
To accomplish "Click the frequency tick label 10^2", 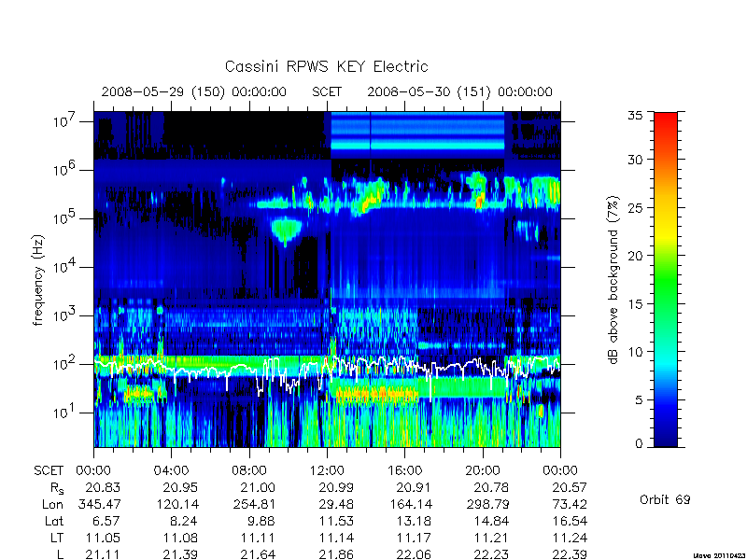I will coord(65,364).
